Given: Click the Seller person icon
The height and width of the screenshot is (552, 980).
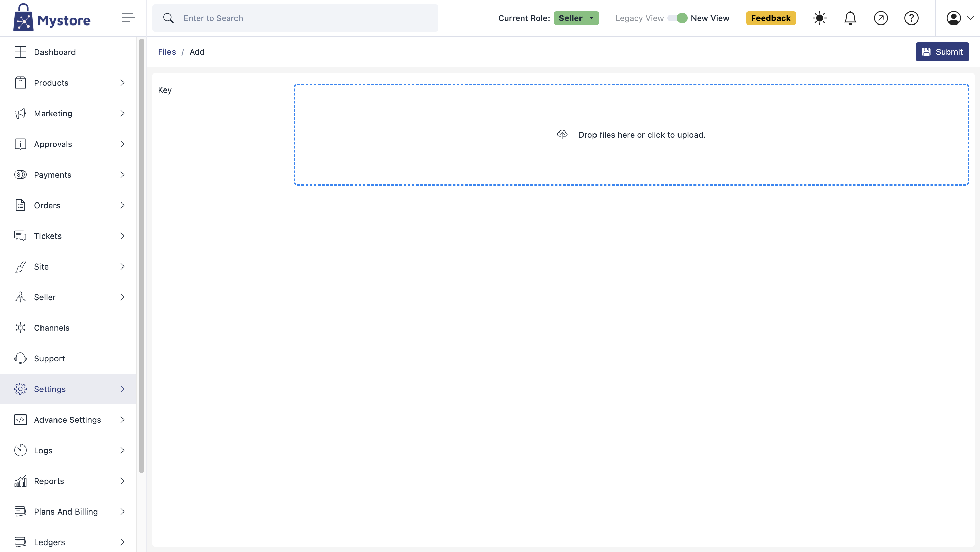Looking at the screenshot, I should click(x=20, y=297).
